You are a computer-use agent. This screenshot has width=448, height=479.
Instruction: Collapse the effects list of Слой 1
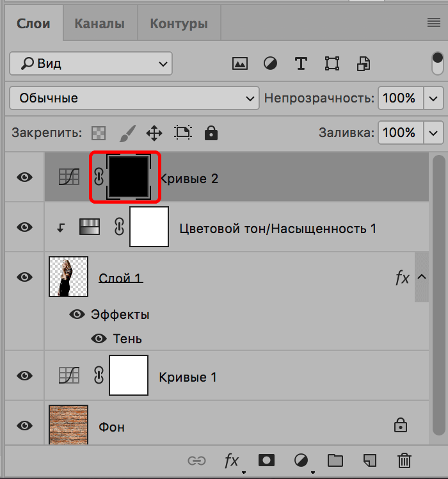pos(422,277)
